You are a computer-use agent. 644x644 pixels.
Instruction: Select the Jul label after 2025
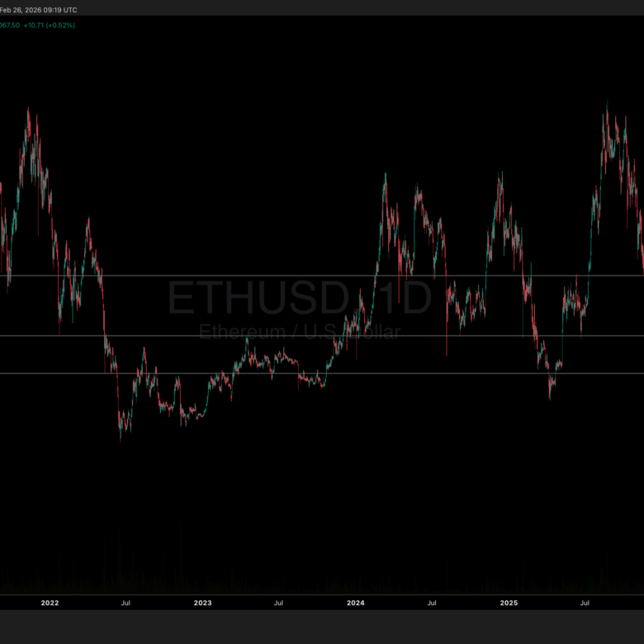tap(585, 604)
